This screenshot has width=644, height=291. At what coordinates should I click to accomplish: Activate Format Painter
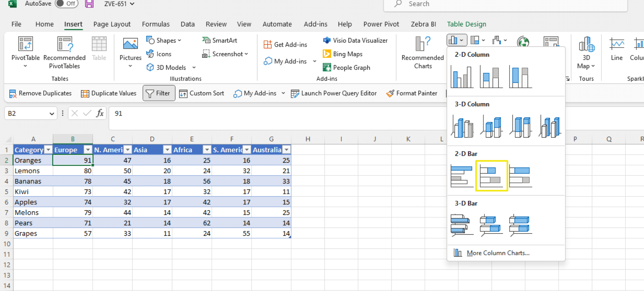[412, 93]
